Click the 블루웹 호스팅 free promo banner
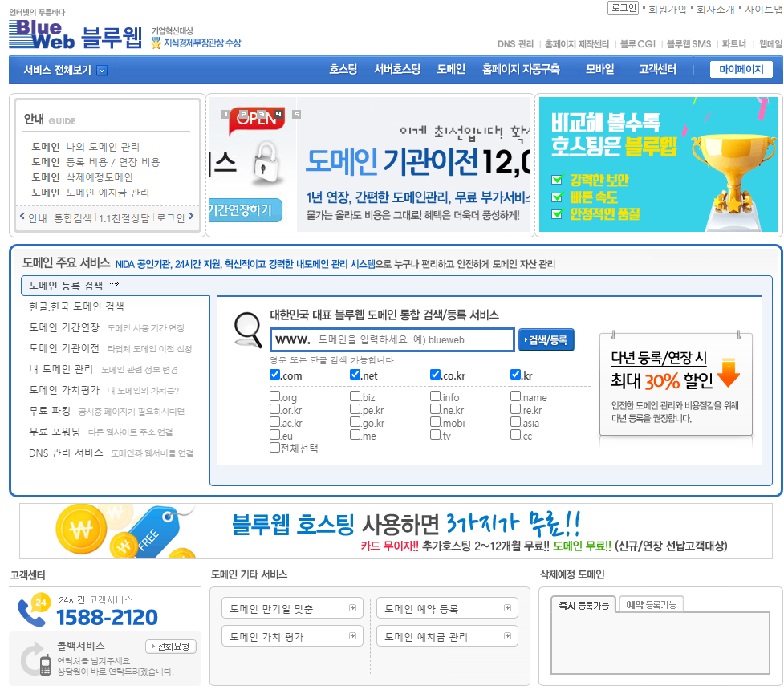Screen dimensions: 784x690 pyautogui.click(x=396, y=531)
